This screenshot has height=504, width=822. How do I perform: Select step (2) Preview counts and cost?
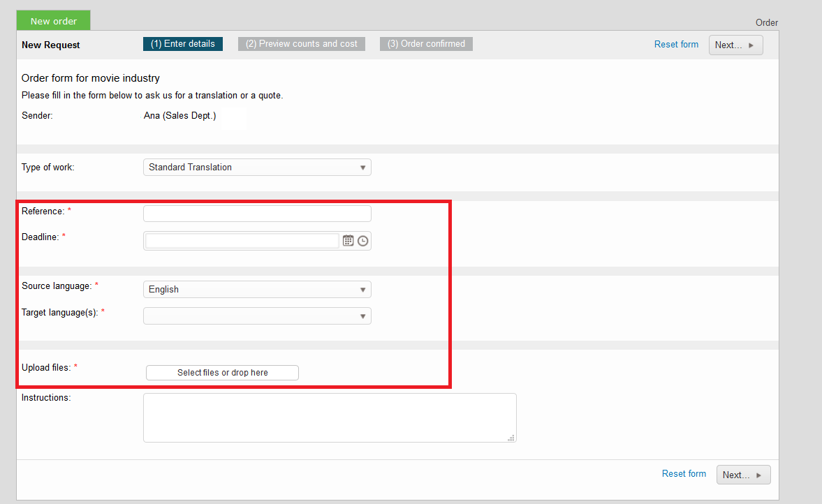click(x=302, y=44)
